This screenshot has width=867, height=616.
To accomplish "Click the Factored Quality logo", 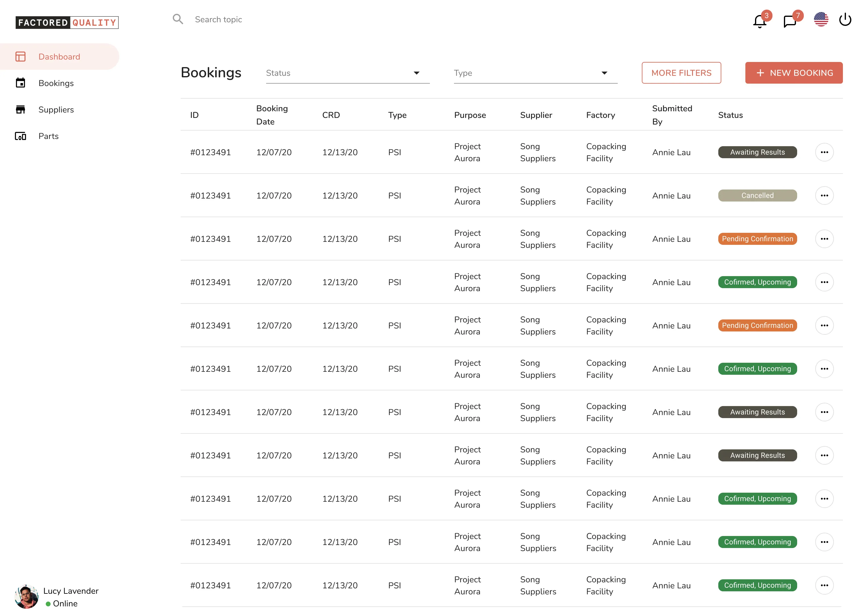I will pos(67,23).
